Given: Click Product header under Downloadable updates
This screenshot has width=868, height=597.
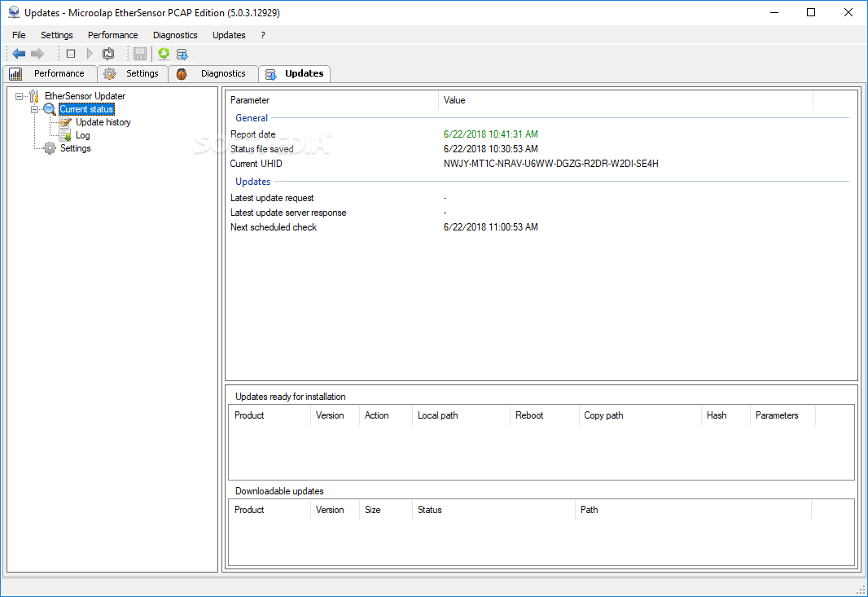Looking at the screenshot, I should (x=270, y=510).
